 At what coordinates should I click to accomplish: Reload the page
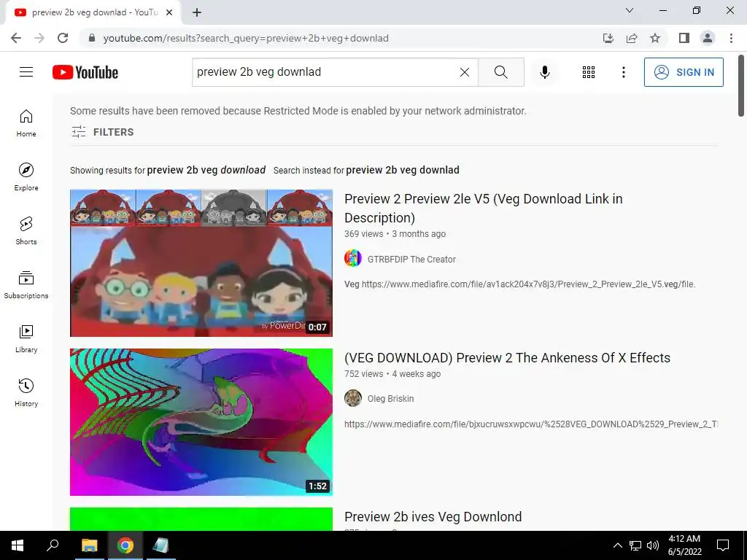click(x=63, y=38)
